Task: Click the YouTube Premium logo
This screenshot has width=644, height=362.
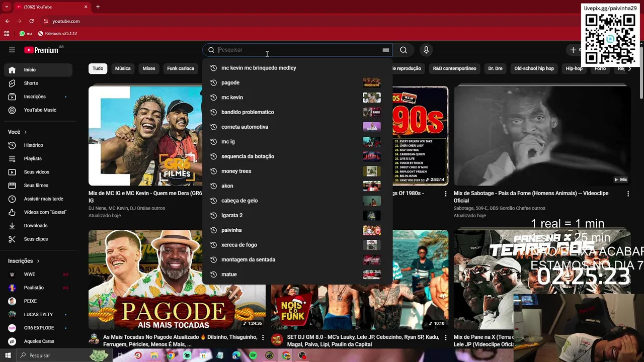Action: point(41,50)
